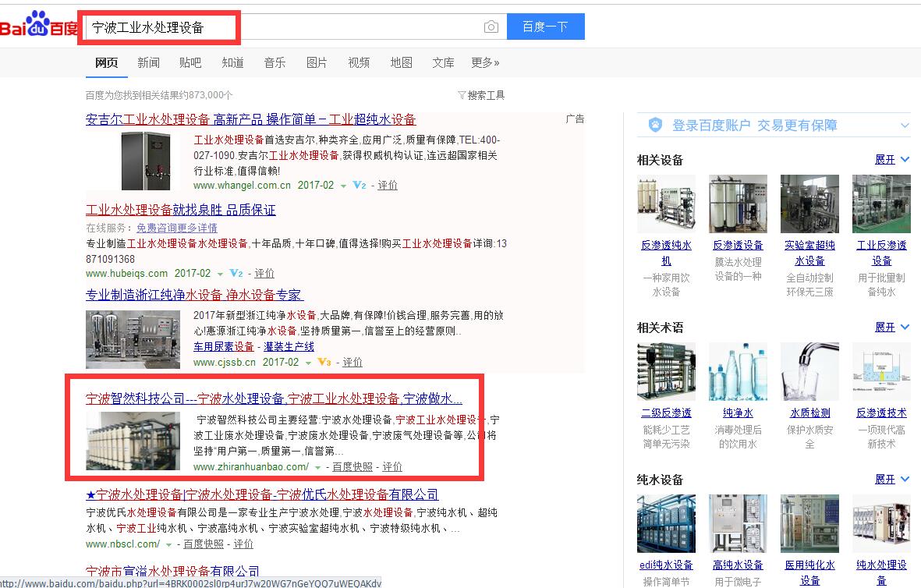Open the 工业反渗透设备 link

click(882, 253)
